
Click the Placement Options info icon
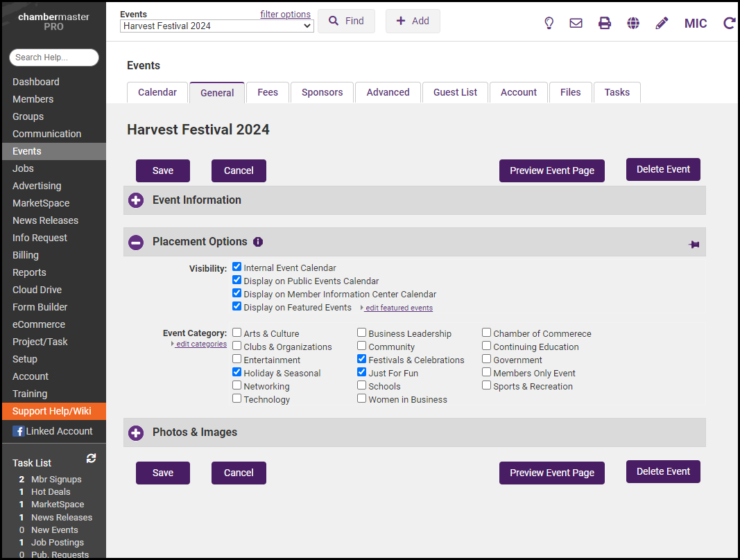pos(258,242)
